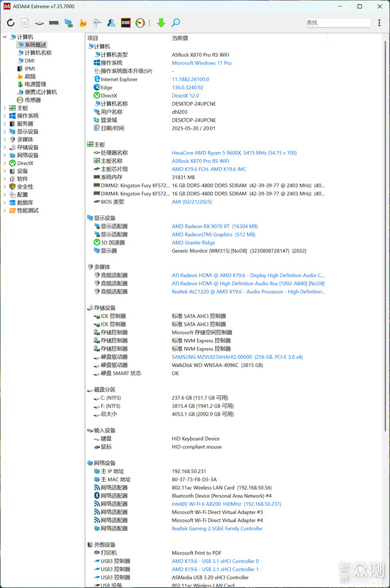Expand the 存储设备 tree node
Image resolution: width=390 pixels, height=588 pixels.
(5, 147)
